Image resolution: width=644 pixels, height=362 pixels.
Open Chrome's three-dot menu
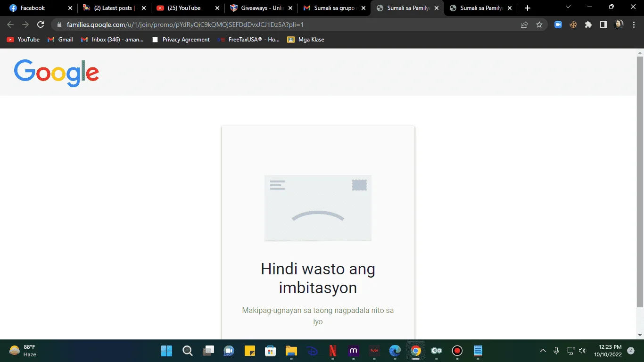click(633, 25)
